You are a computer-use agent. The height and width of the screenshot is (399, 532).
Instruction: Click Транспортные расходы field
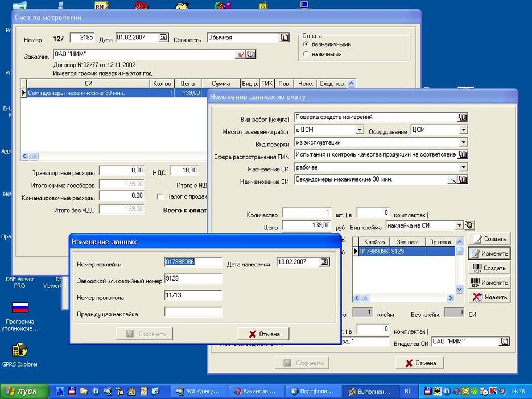click(122, 171)
